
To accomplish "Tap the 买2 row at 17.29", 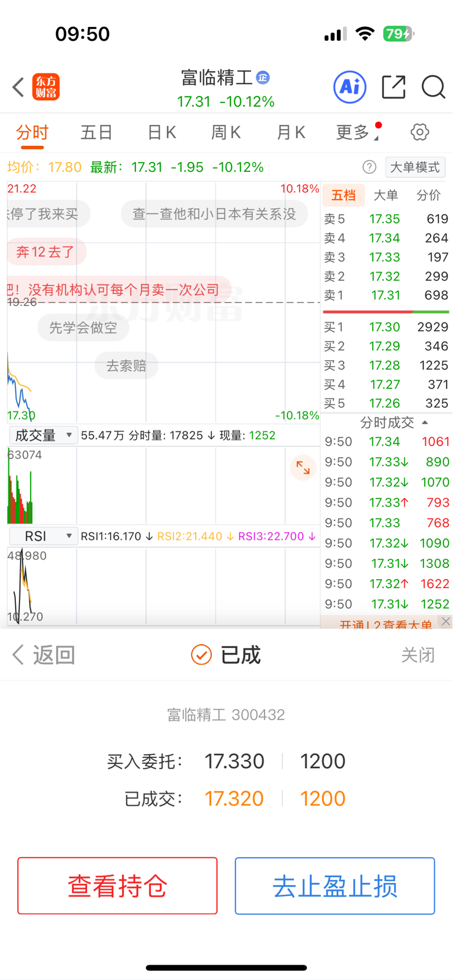I will (x=386, y=346).
